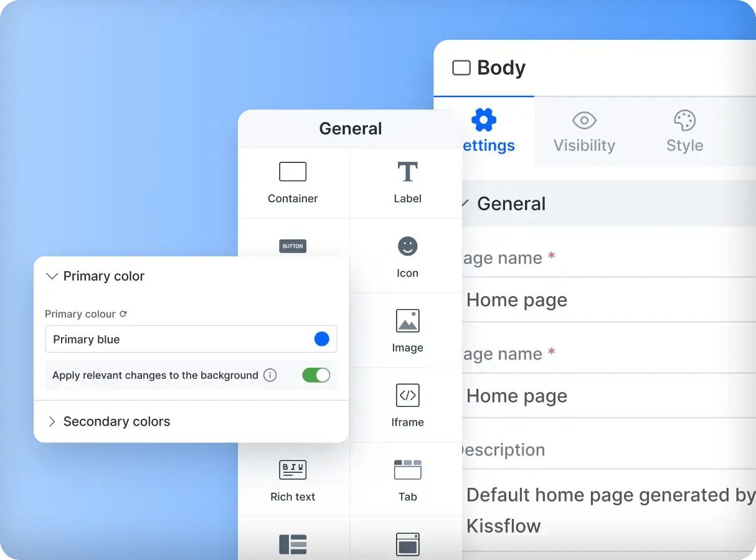Select the Rich text component icon
The height and width of the screenshot is (560, 756).
click(293, 470)
